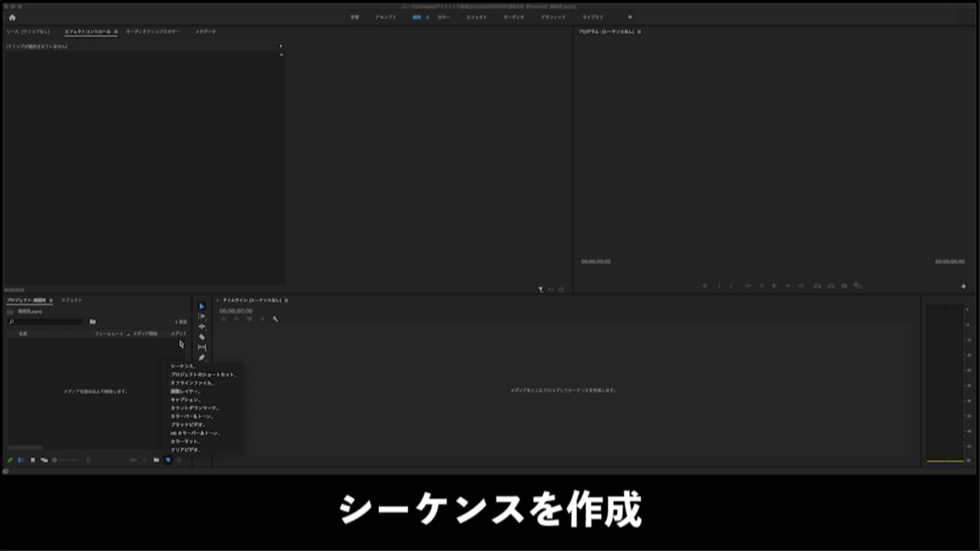Choose シーケンス from the new item menu
This screenshot has height=551, width=980.
(184, 367)
